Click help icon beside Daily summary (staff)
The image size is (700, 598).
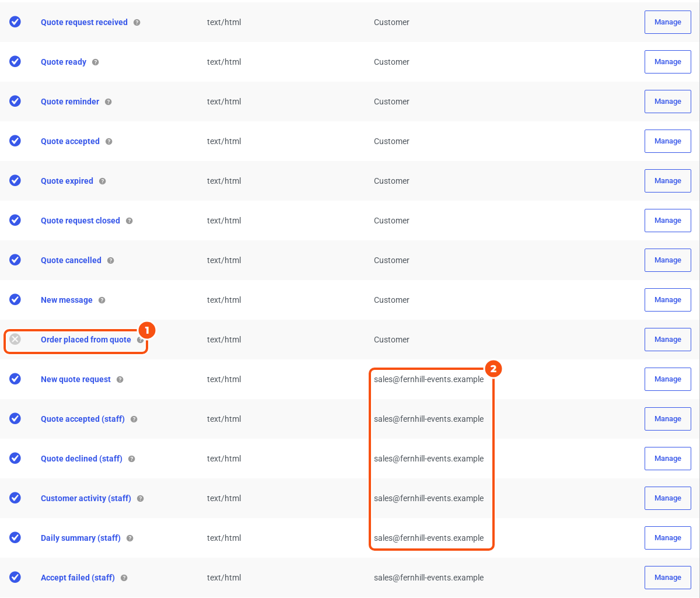(130, 538)
